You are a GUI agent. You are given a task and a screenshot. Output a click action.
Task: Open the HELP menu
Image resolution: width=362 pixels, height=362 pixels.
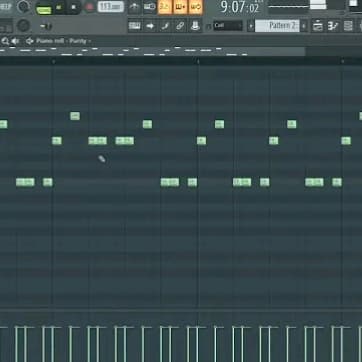pos(5,6)
